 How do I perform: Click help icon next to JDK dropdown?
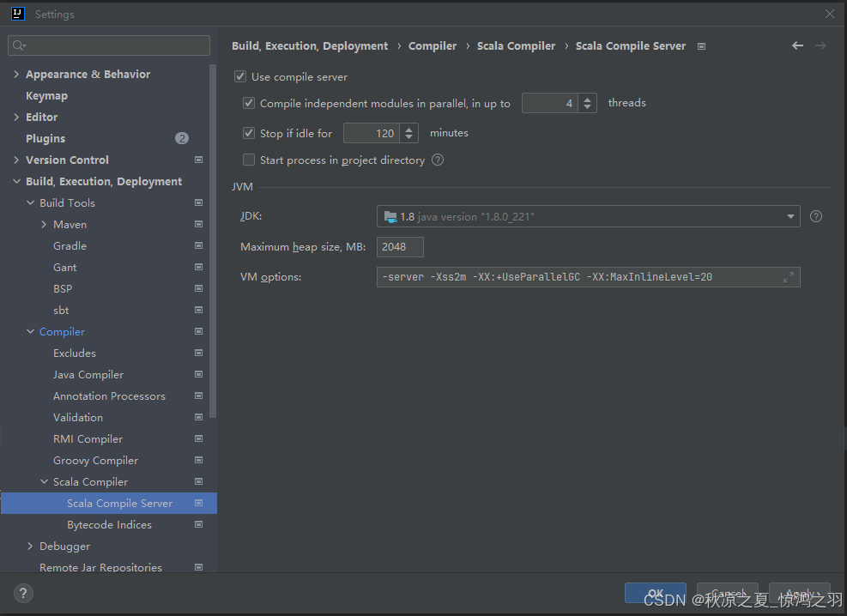tap(816, 216)
